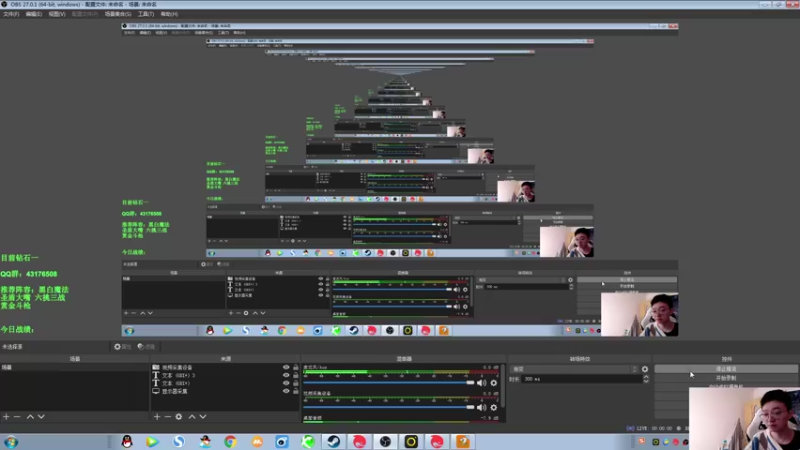Mute the second mixer channel speaker
The width and height of the screenshot is (800, 450).
coord(481,407)
